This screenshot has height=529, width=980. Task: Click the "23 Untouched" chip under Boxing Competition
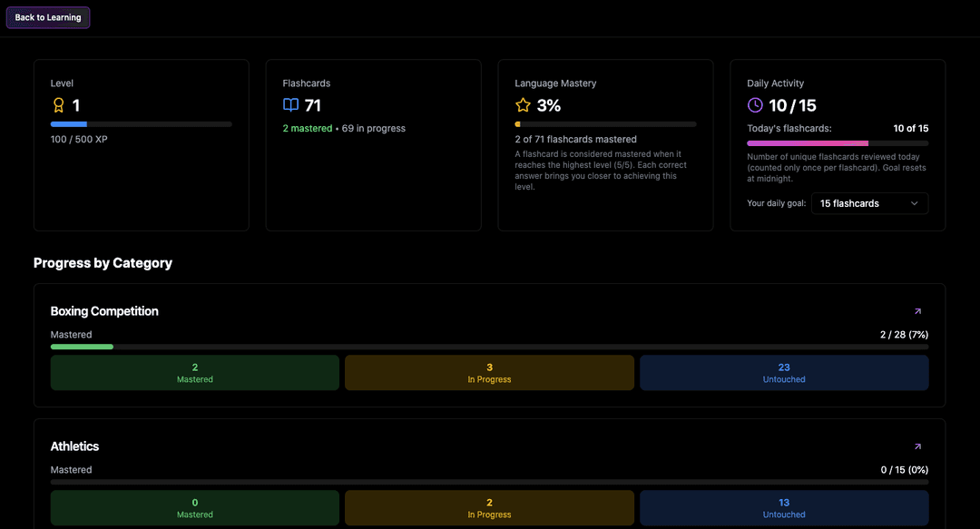tap(783, 372)
